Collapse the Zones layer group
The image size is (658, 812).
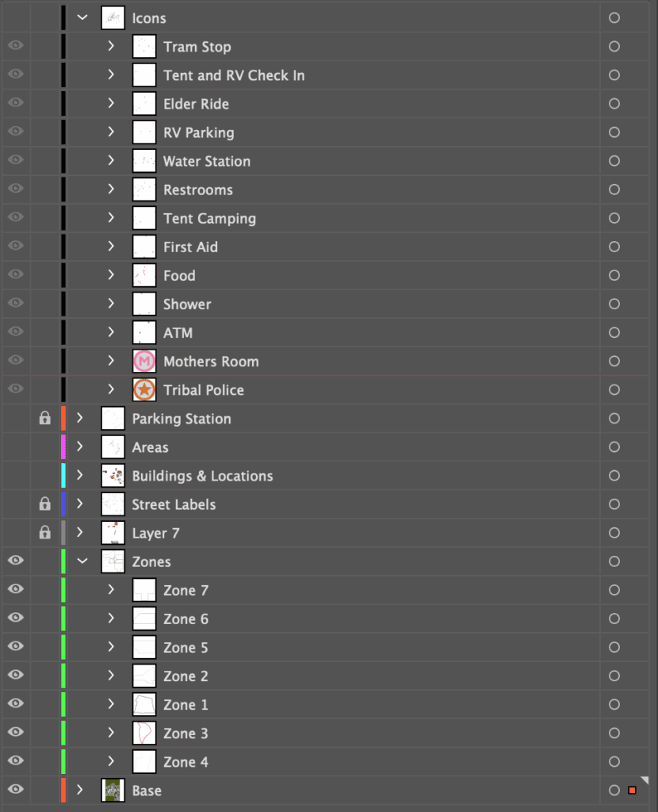(x=82, y=561)
